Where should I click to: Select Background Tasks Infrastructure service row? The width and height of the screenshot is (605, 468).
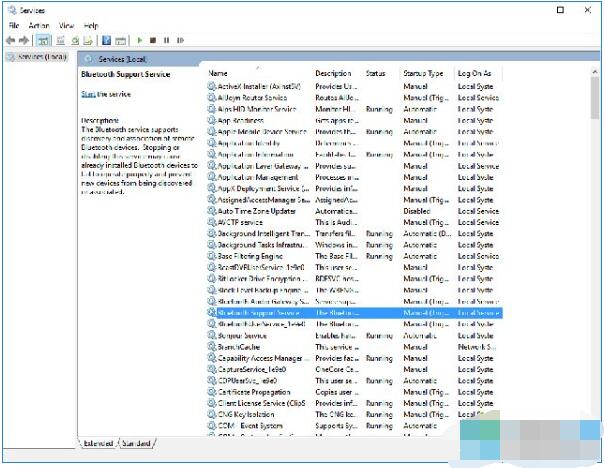(355, 245)
